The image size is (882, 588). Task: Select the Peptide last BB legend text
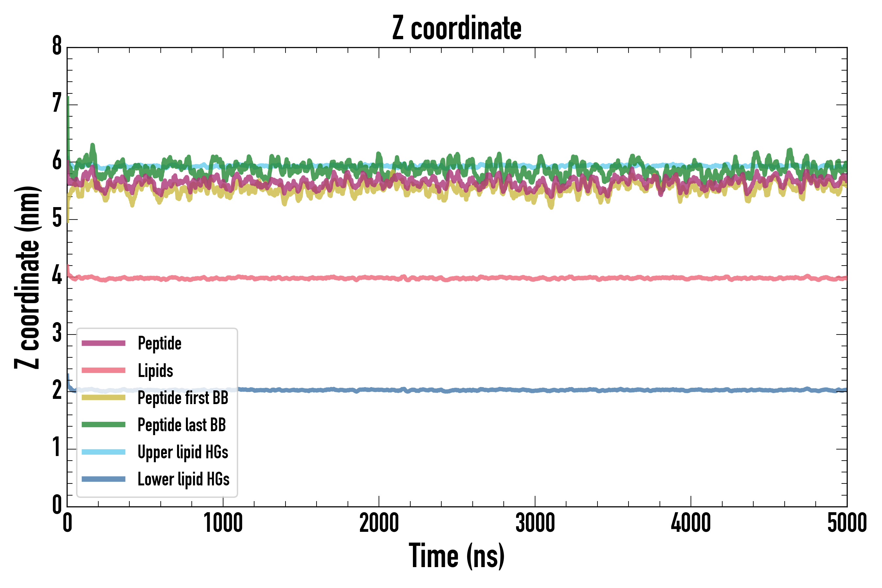click(182, 425)
